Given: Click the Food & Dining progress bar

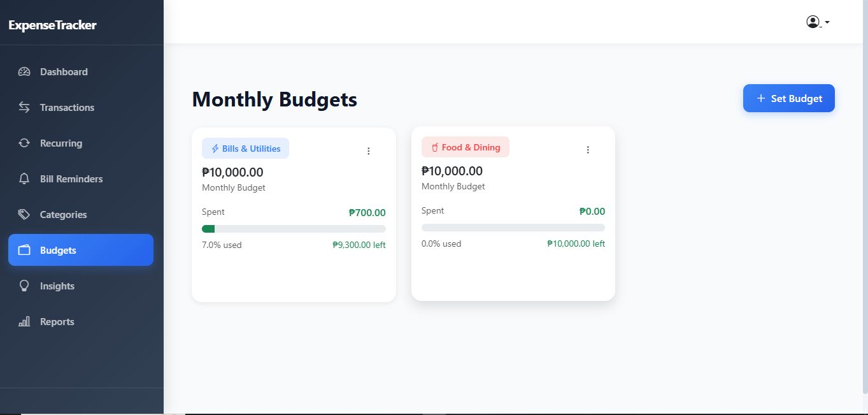Looking at the screenshot, I should click(x=513, y=228).
